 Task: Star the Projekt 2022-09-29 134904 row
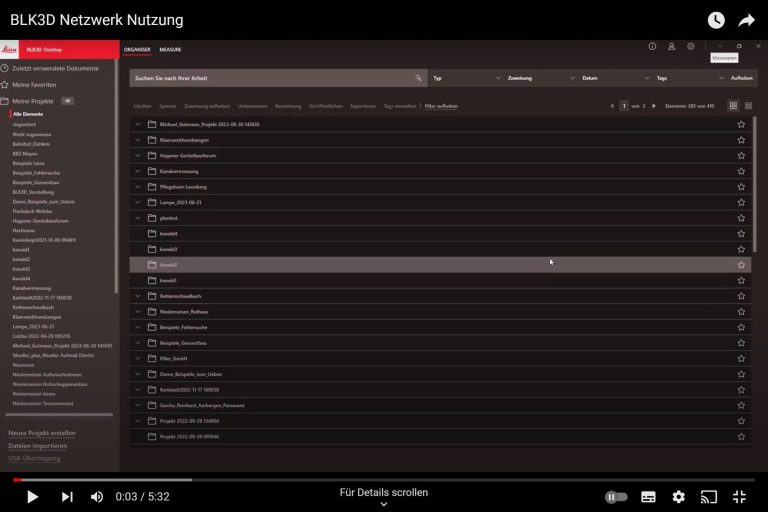(x=741, y=421)
